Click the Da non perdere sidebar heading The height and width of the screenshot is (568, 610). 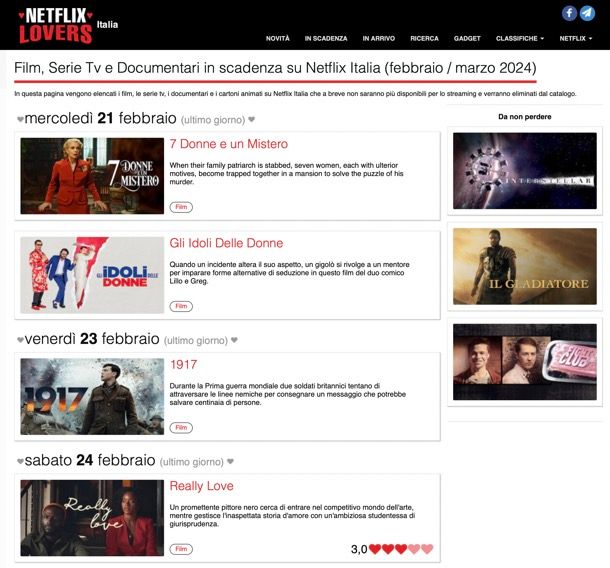pos(525,117)
